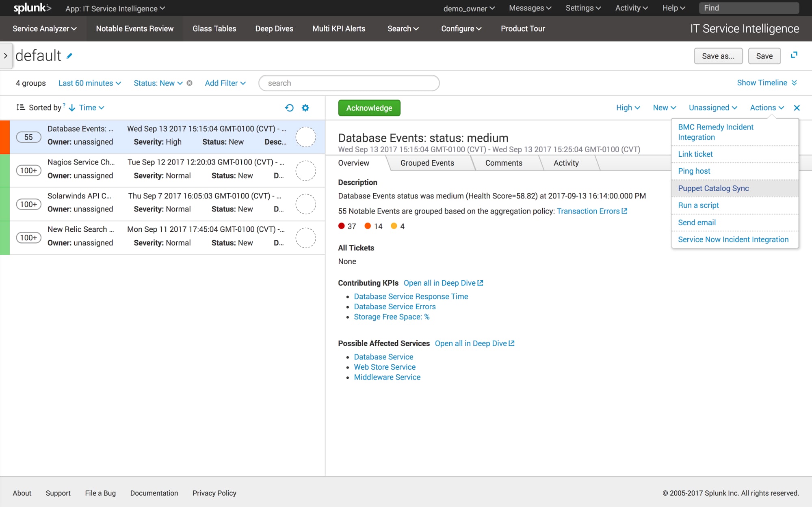This screenshot has height=507, width=812.
Task: Open the Messages menu
Action: pyautogui.click(x=530, y=8)
